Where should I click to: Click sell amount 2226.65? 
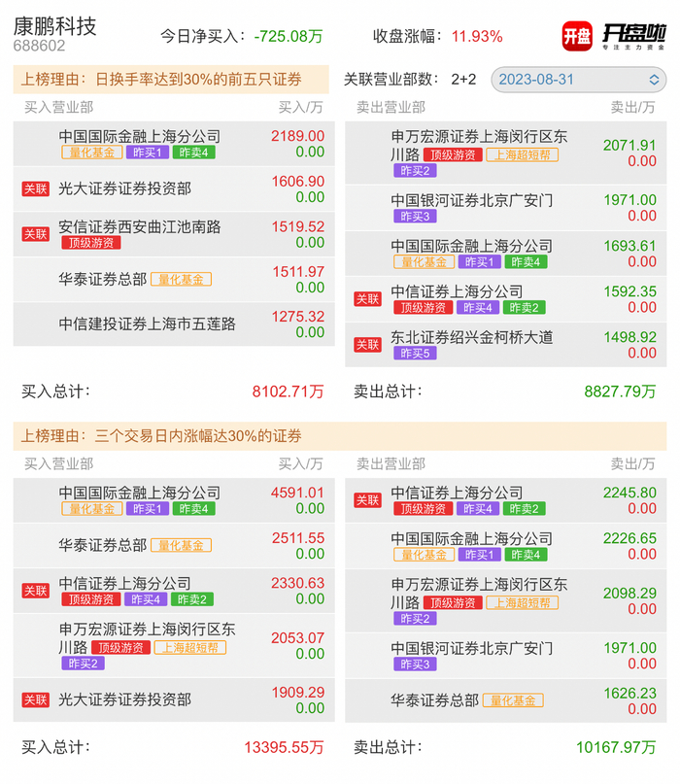tap(629, 538)
